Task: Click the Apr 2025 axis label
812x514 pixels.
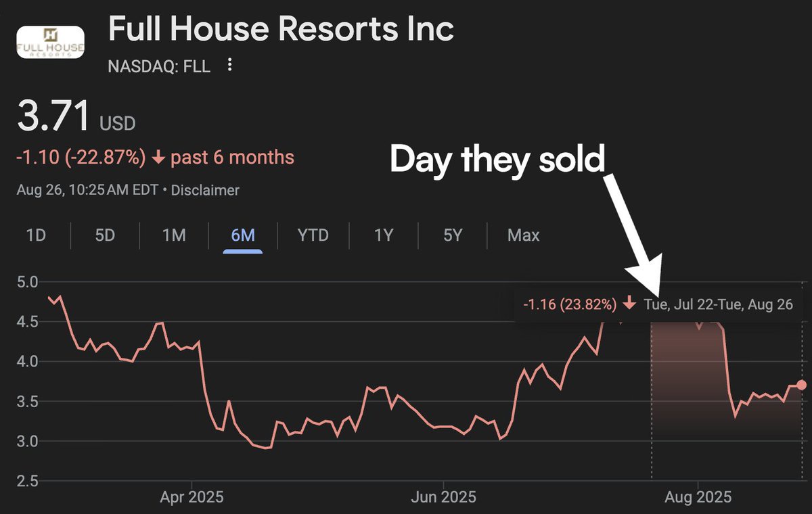Action: 191,497
